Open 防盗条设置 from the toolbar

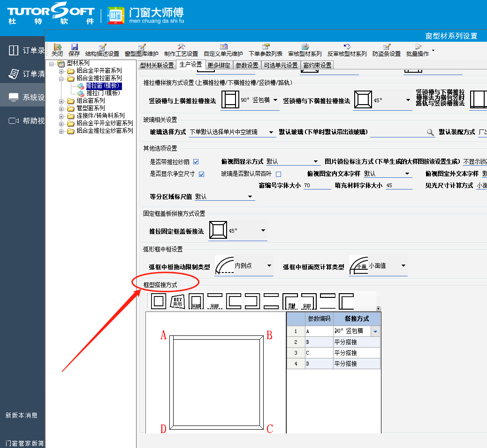tap(387, 50)
